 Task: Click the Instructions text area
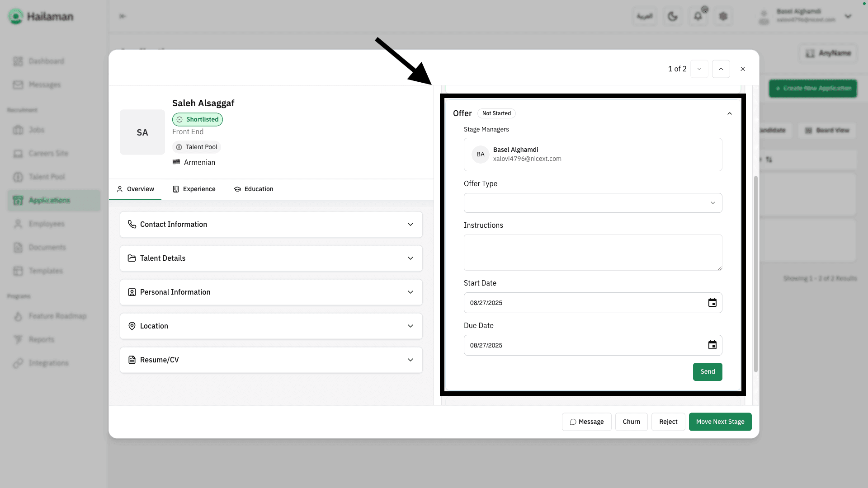[593, 253]
